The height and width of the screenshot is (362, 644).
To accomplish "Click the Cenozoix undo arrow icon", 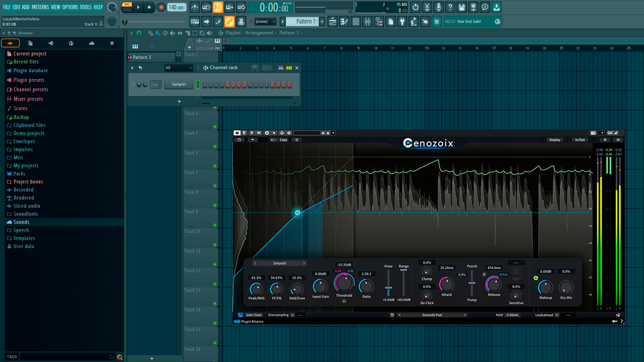I will coord(253,140).
